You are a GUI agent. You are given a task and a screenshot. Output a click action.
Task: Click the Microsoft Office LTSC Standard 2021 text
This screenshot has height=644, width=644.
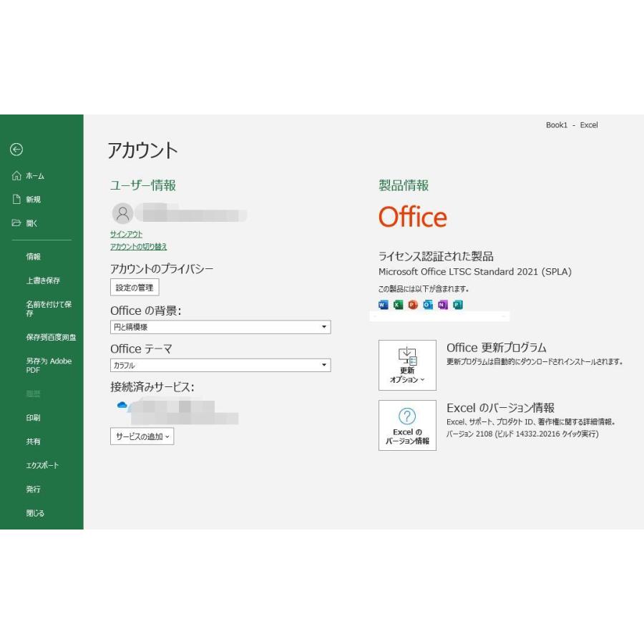coord(475,271)
